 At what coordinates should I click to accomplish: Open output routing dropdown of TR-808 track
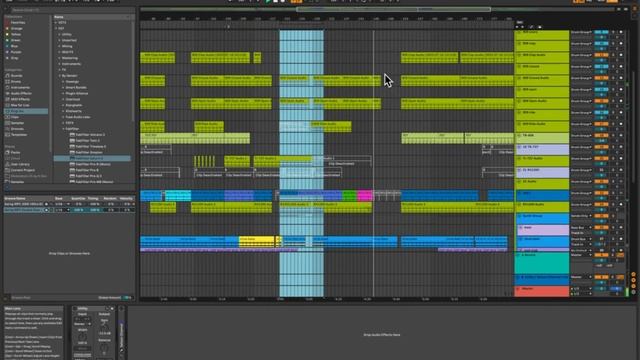582,136
